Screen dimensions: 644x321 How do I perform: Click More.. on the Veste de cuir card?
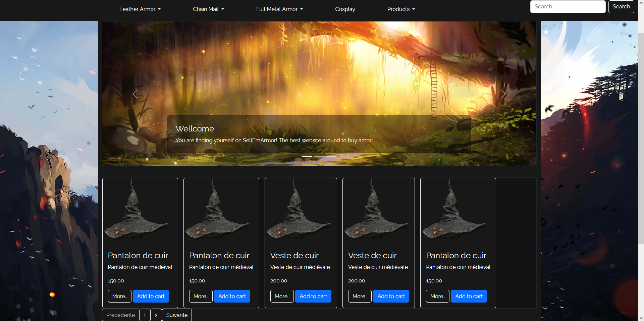coord(282,296)
